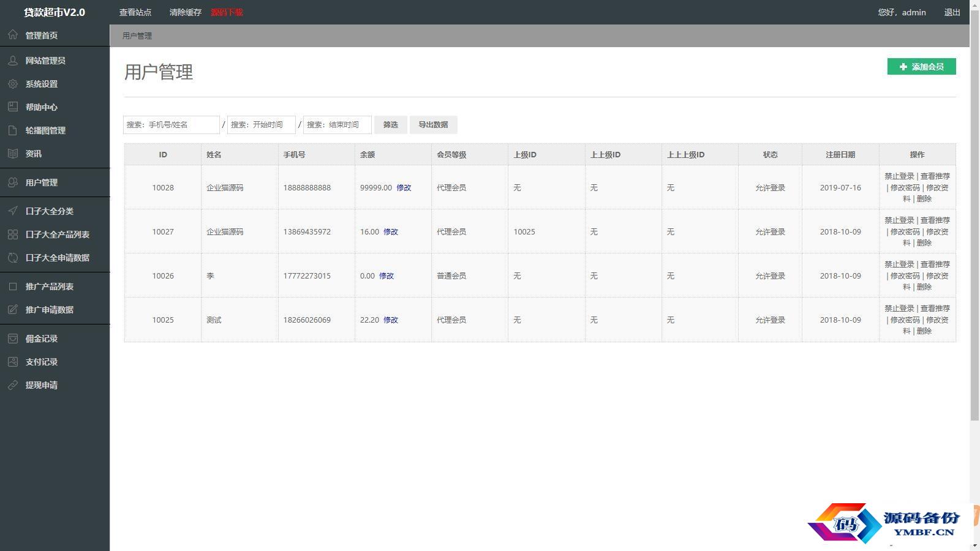Click 查看推荐 for user 10026
The height and width of the screenshot is (551, 980).
pyautogui.click(x=935, y=264)
